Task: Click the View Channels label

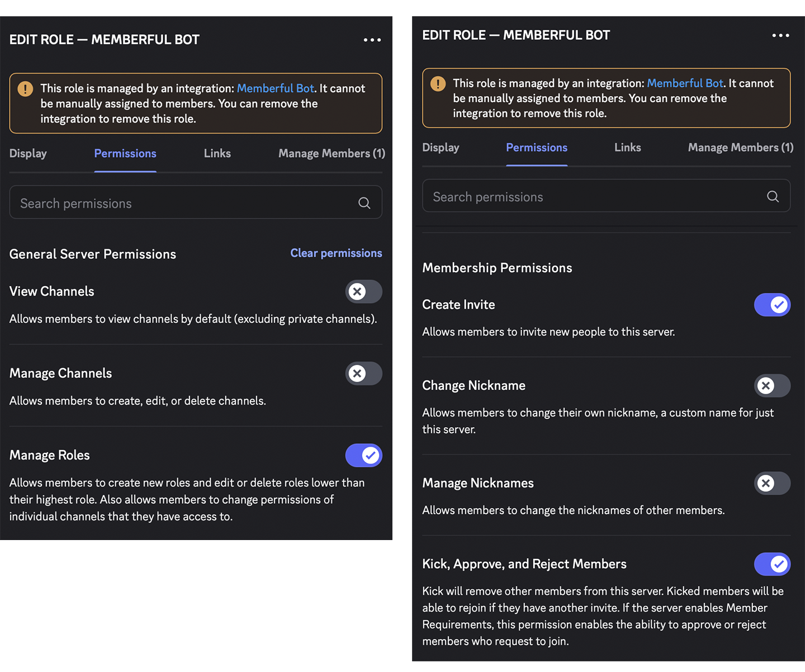Action: [52, 291]
